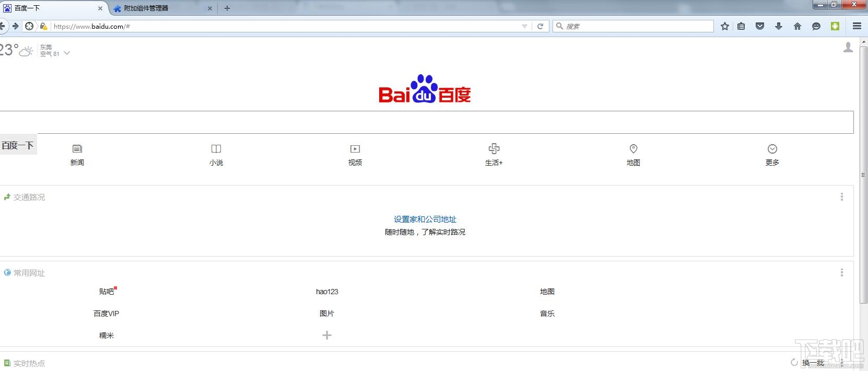Screen dimensions: 868x371
Task: Go to the home page icon
Action: pos(797,26)
